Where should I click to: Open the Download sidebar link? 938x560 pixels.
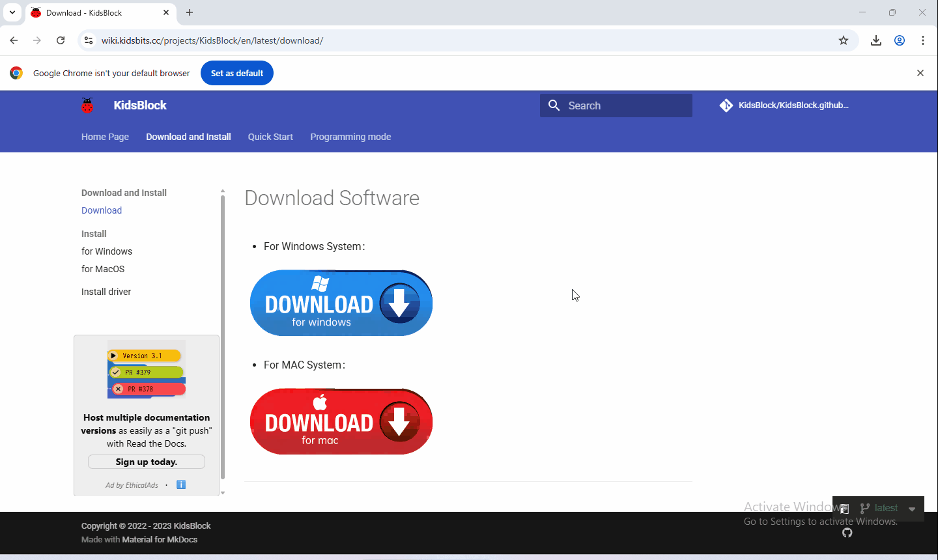point(102,210)
